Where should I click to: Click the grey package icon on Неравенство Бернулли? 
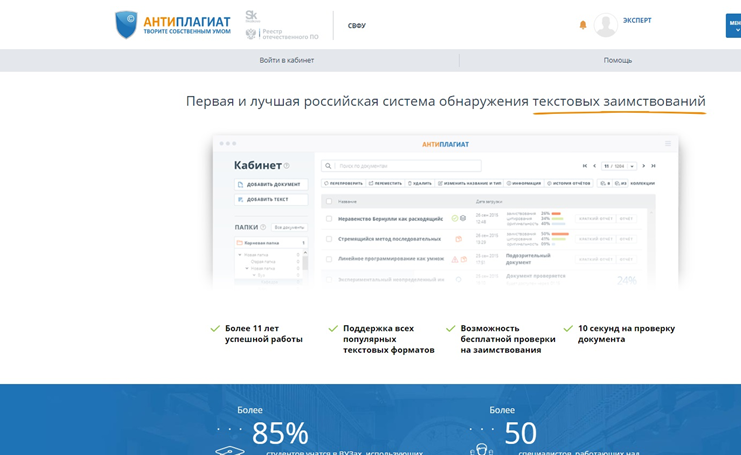tap(463, 218)
